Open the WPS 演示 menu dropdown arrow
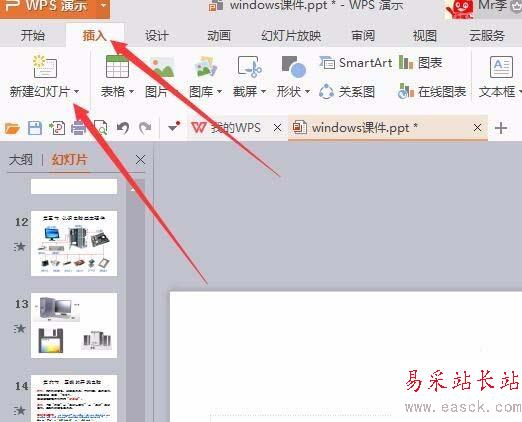 tap(103, 6)
